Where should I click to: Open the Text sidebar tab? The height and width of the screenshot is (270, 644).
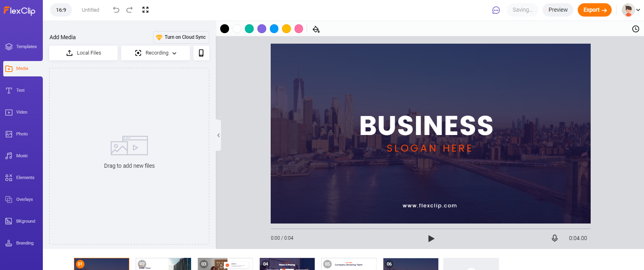coord(21,90)
